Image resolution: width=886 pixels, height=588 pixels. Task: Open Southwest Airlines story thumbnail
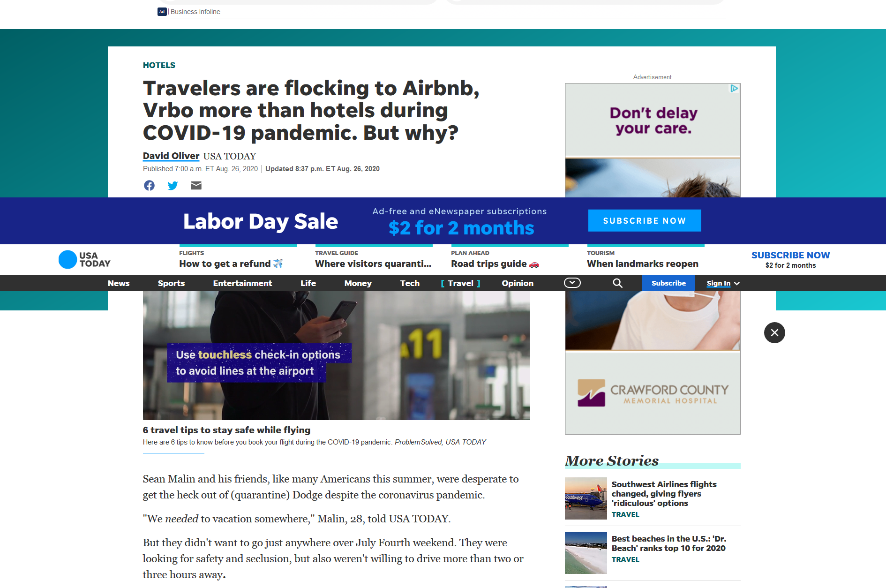click(x=586, y=498)
